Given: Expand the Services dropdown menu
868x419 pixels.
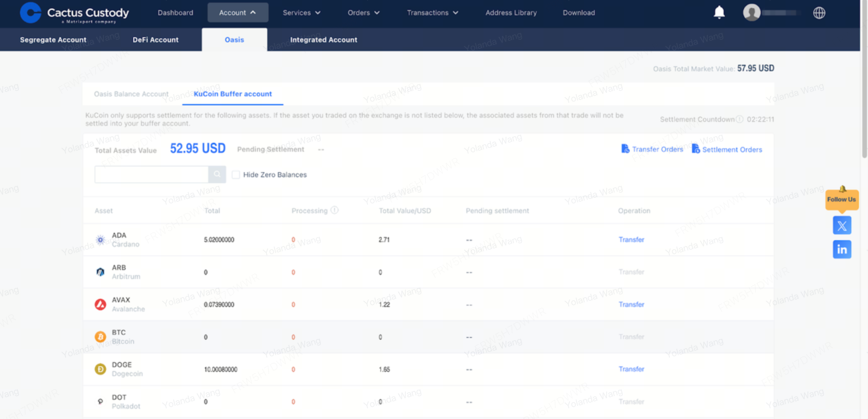Looking at the screenshot, I should [x=302, y=13].
